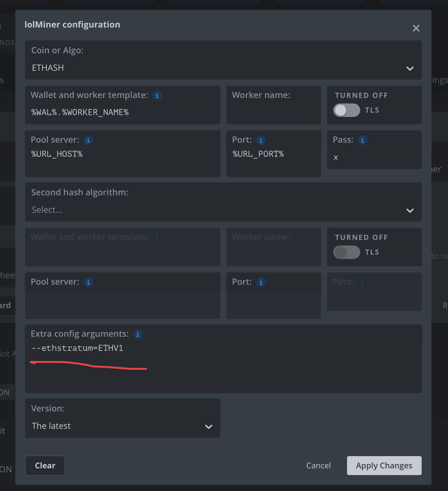Click the Clear button
This screenshot has width=448, height=491.
click(x=45, y=466)
